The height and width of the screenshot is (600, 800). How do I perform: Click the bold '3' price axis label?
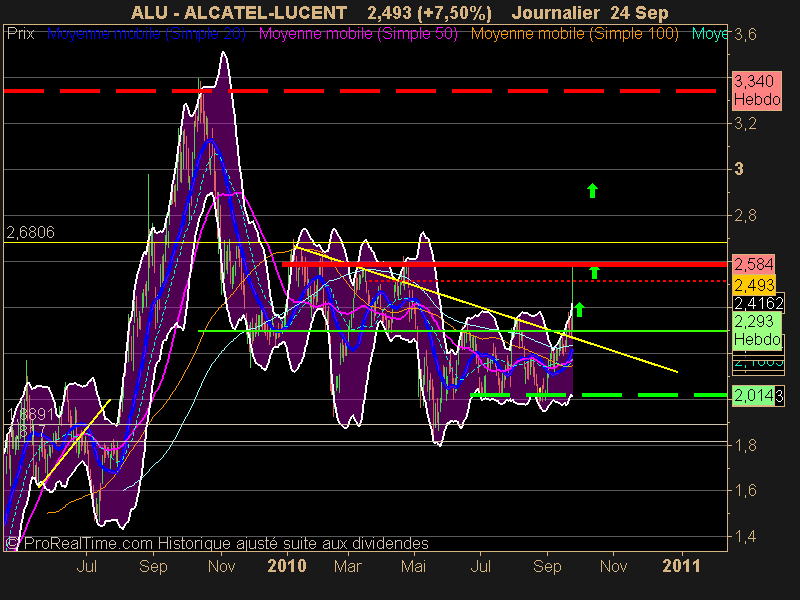(x=739, y=169)
